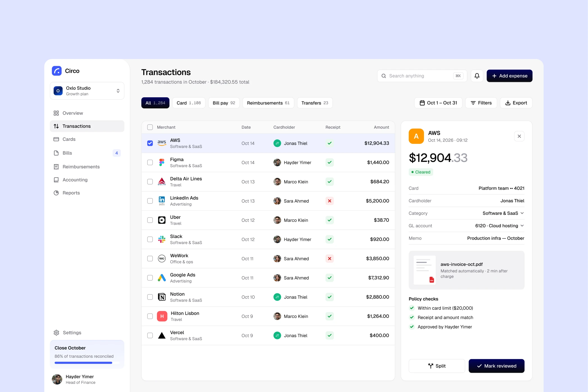Check the Hilton Lisbon checkbox

150,316
